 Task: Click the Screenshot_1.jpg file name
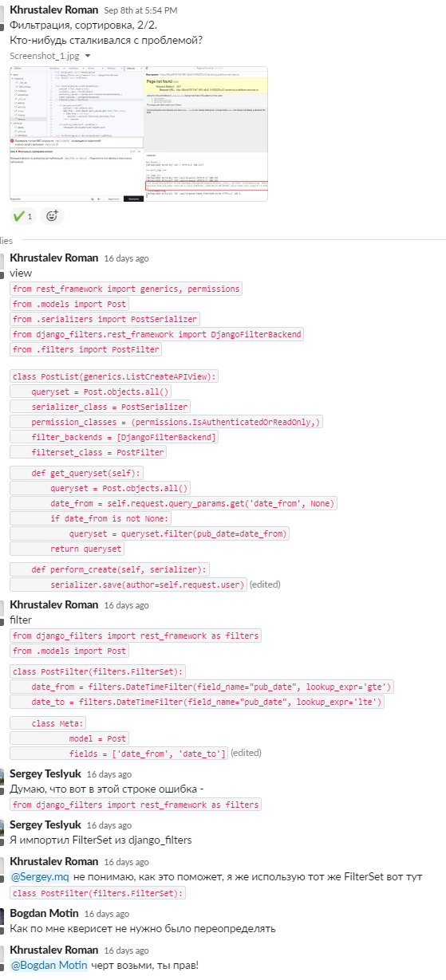[x=45, y=56]
